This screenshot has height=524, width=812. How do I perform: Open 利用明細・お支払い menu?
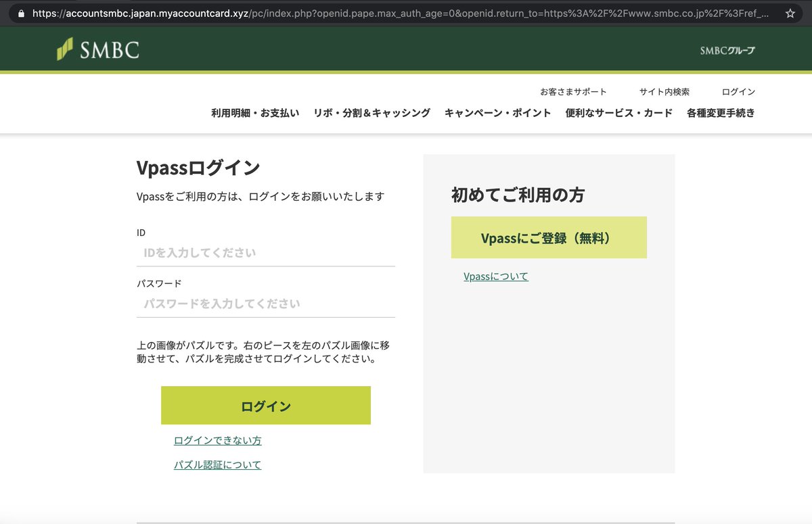(x=255, y=113)
